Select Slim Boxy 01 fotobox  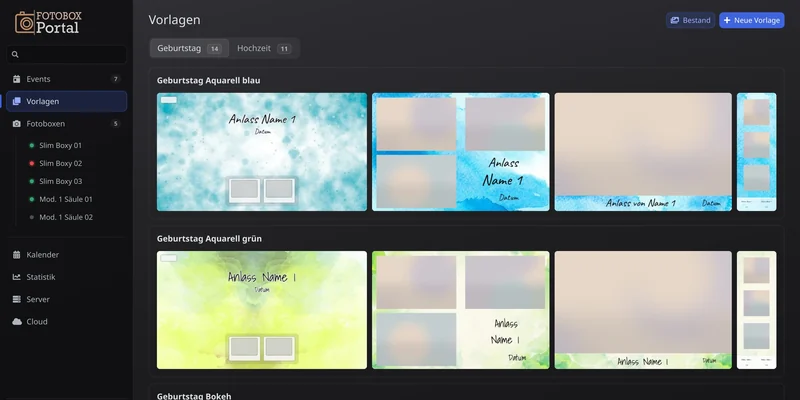coord(60,145)
